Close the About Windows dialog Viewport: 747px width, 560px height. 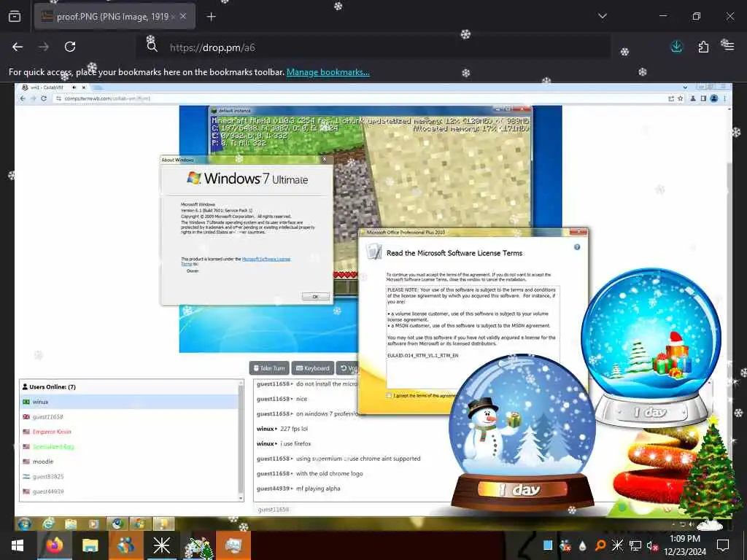click(325, 160)
